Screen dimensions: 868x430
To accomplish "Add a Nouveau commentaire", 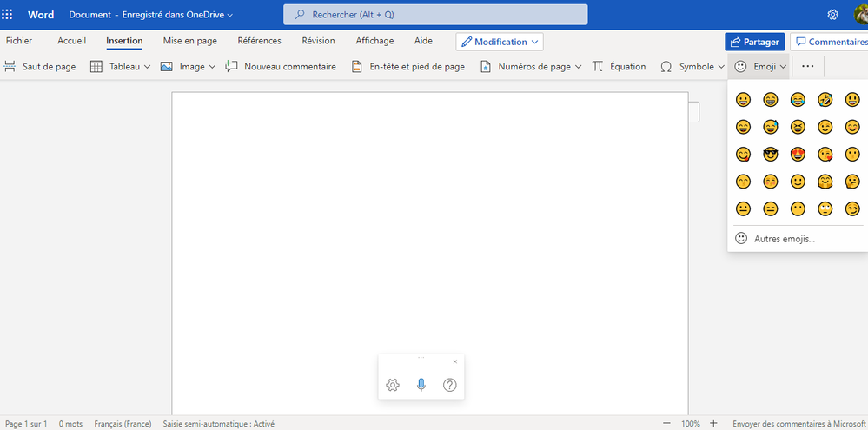I will tap(281, 66).
